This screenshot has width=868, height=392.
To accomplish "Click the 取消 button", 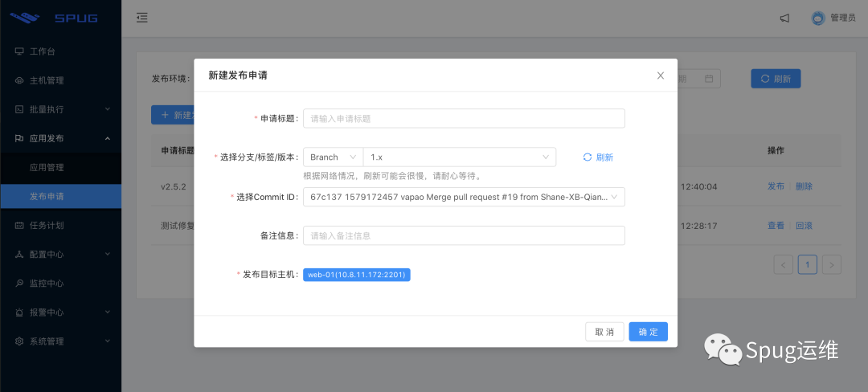I will [x=604, y=332].
